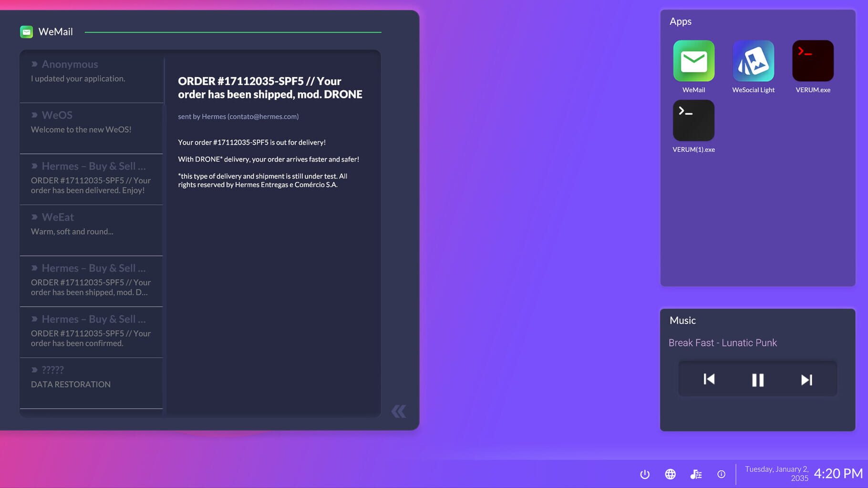Pause the currently playing song
This screenshot has height=488, width=868.
tap(757, 379)
